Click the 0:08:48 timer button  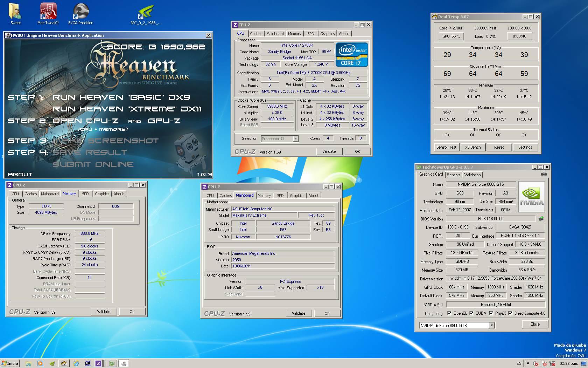point(519,36)
